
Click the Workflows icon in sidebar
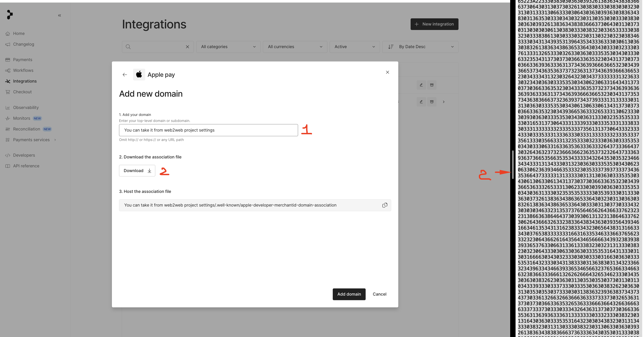click(8, 70)
